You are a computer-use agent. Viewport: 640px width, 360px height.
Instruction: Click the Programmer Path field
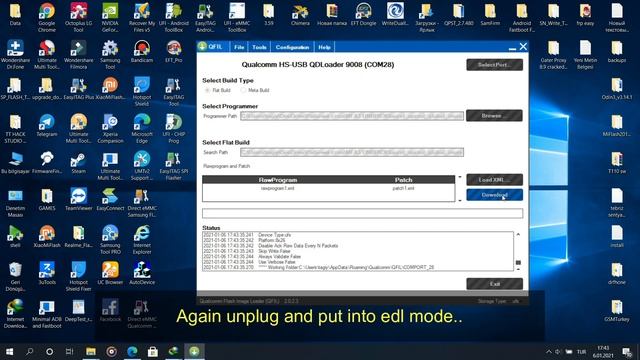coord(352,116)
